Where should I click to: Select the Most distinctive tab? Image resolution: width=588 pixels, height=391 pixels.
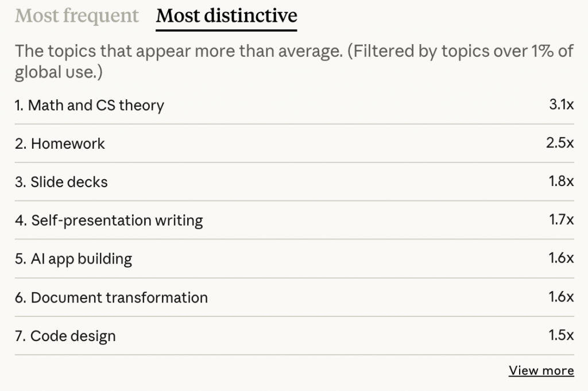click(x=226, y=16)
